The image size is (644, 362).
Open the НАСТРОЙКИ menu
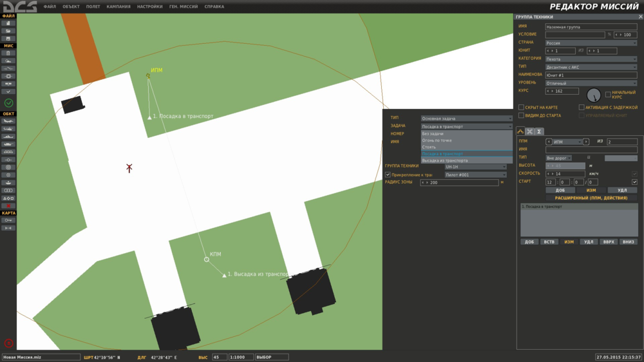(149, 6)
